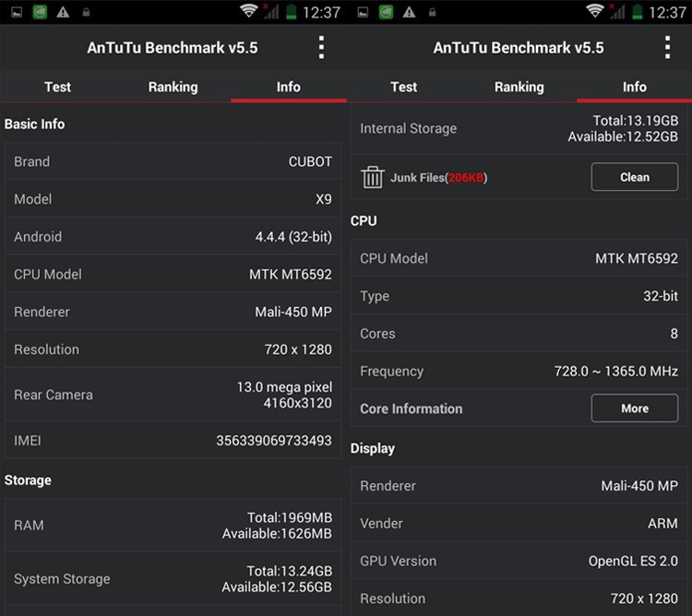692x616 pixels.
Task: Tap the picture notification icon in the left status bar
Action: click(16, 12)
